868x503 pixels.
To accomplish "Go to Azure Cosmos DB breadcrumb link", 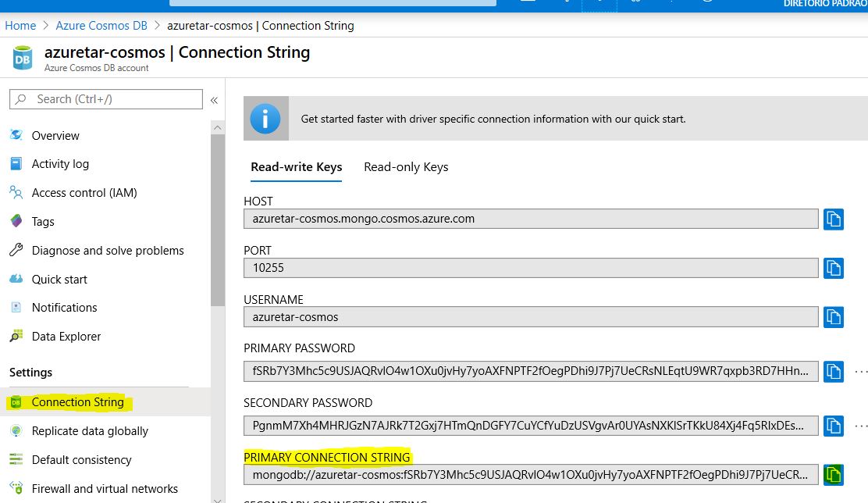I will tap(101, 26).
